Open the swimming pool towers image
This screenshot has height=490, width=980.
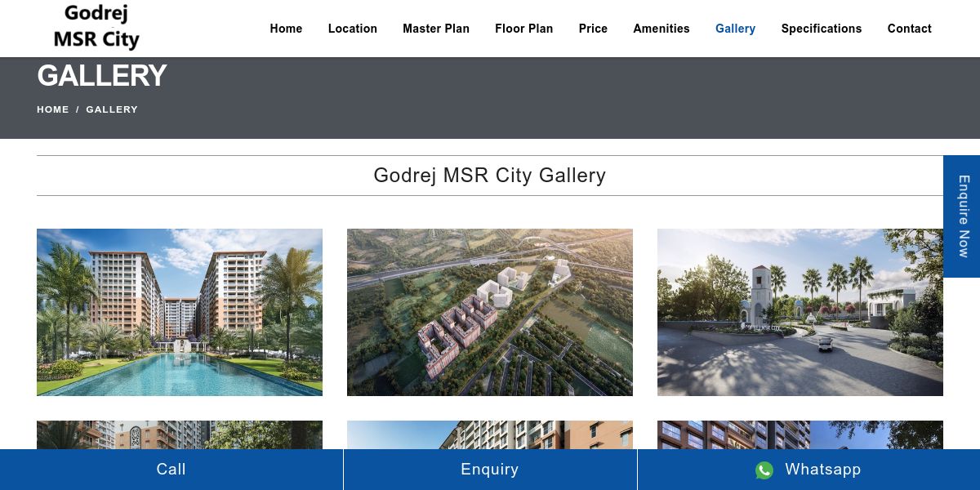tap(180, 312)
